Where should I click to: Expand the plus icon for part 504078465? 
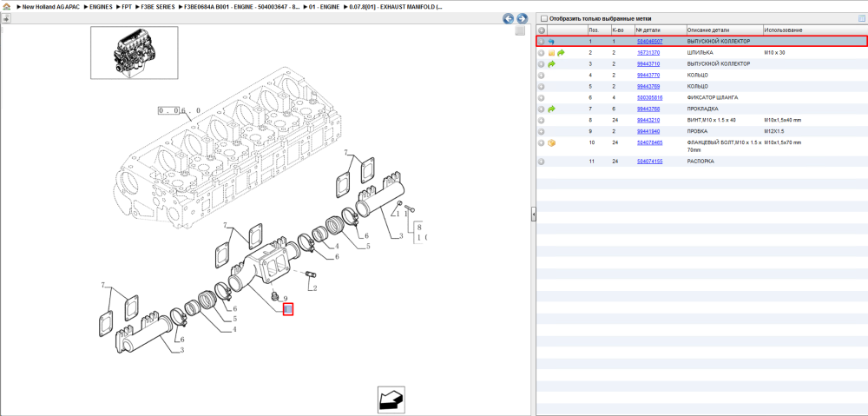542,143
